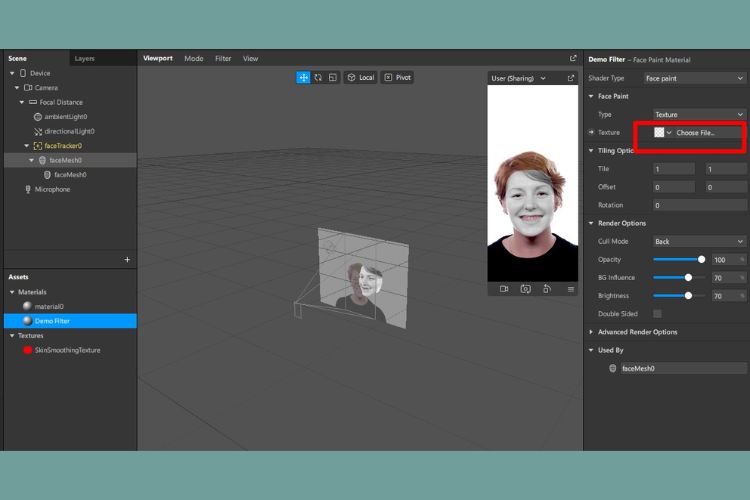Click the faceMesh0 icon under Used By
This screenshot has width=750, height=500.
613,368
